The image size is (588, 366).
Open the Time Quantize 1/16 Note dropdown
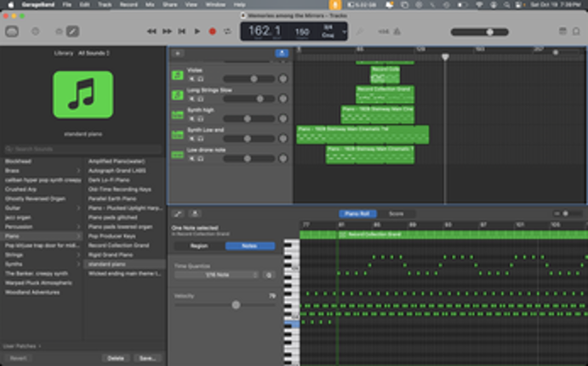point(217,275)
